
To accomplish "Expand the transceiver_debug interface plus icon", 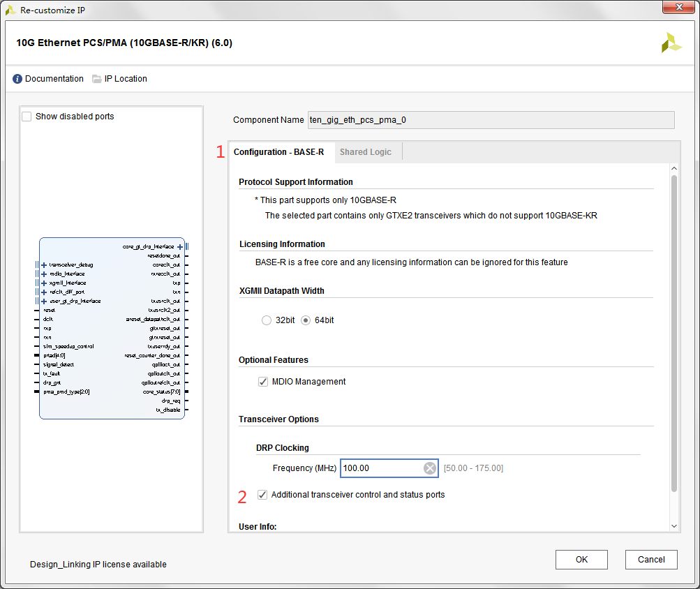I will 44,265.
